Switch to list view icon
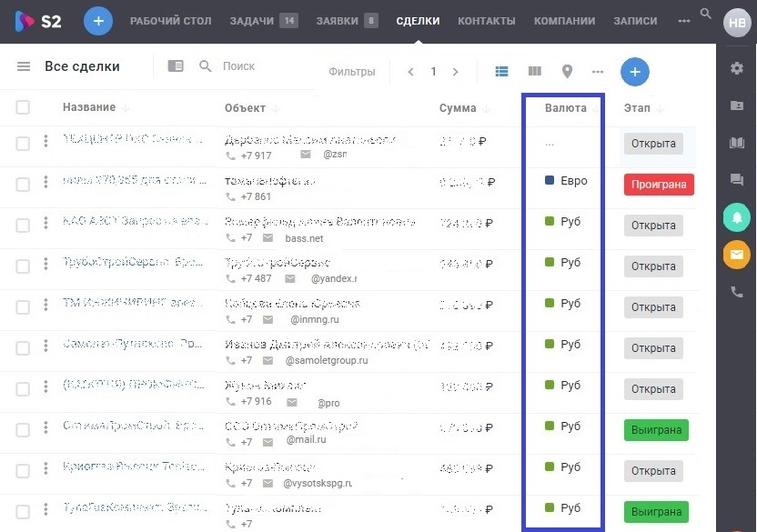Screen dimensions: 757x532 click(501, 72)
